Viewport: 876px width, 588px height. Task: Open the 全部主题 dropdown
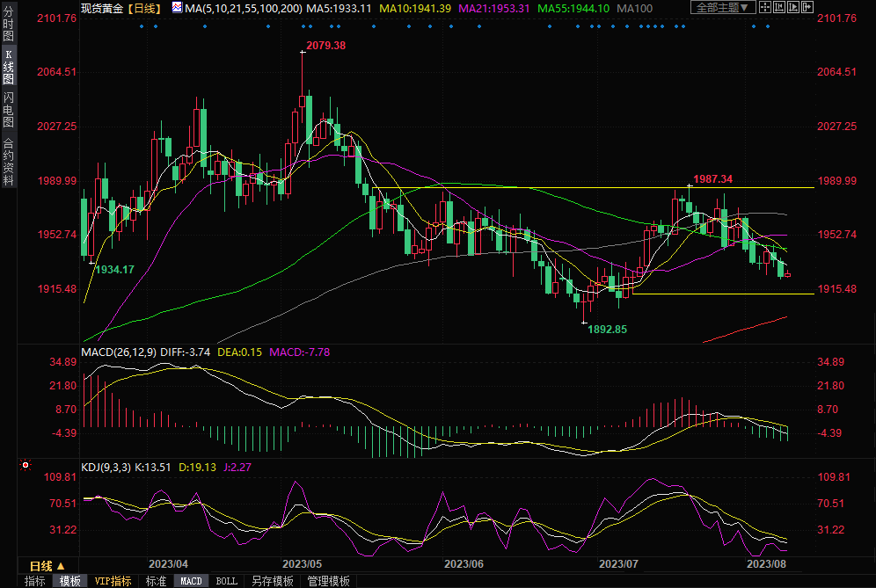point(721,8)
